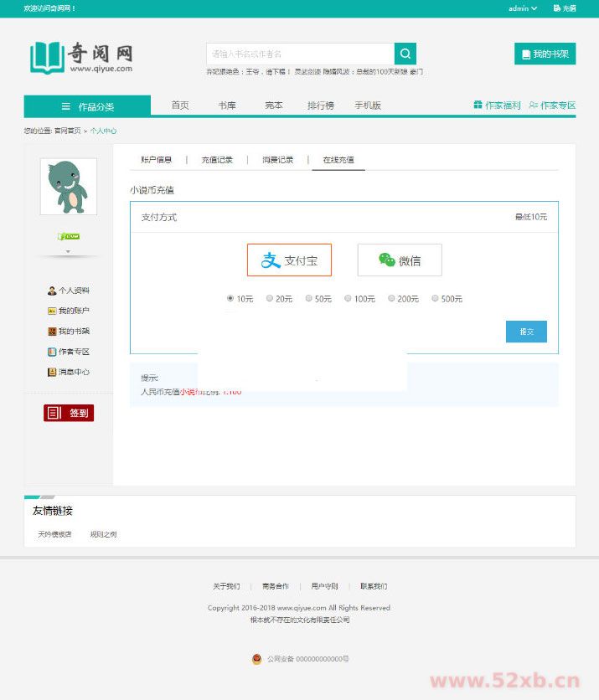Switch to the 充值记录 tab
This screenshot has height=700, width=599.
point(217,159)
